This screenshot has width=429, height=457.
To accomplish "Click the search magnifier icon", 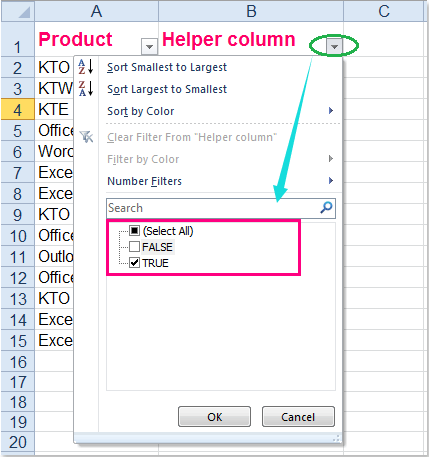I will [326, 207].
